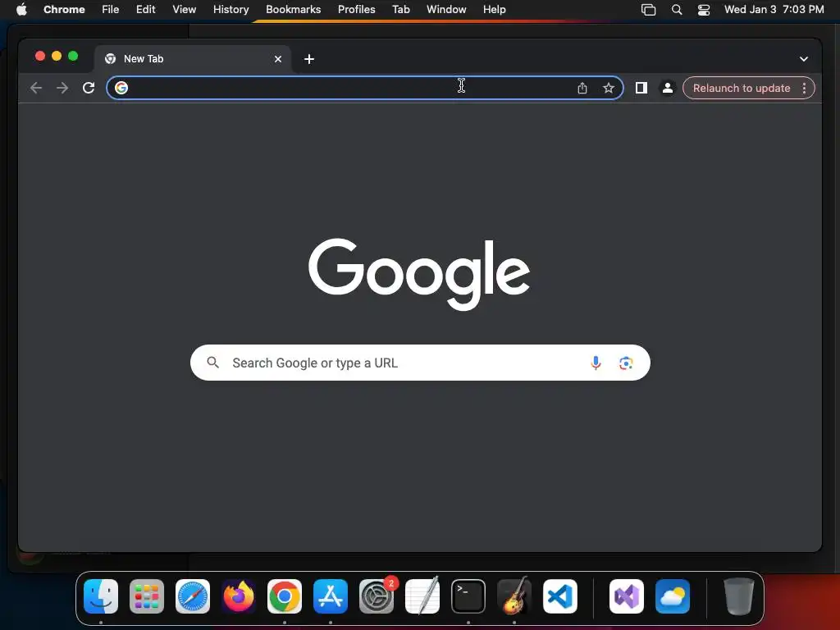Open the Weather app from the dock
This screenshot has width=840, height=630.
point(673,596)
